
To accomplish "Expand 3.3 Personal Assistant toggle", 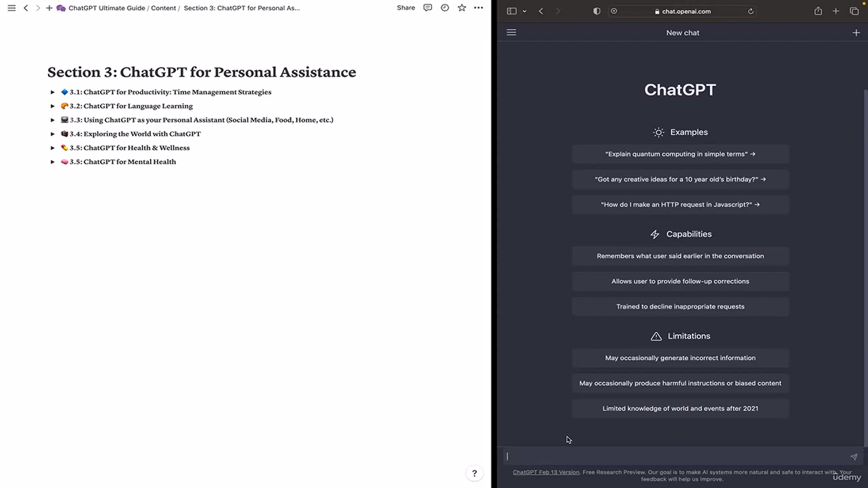I will [52, 120].
